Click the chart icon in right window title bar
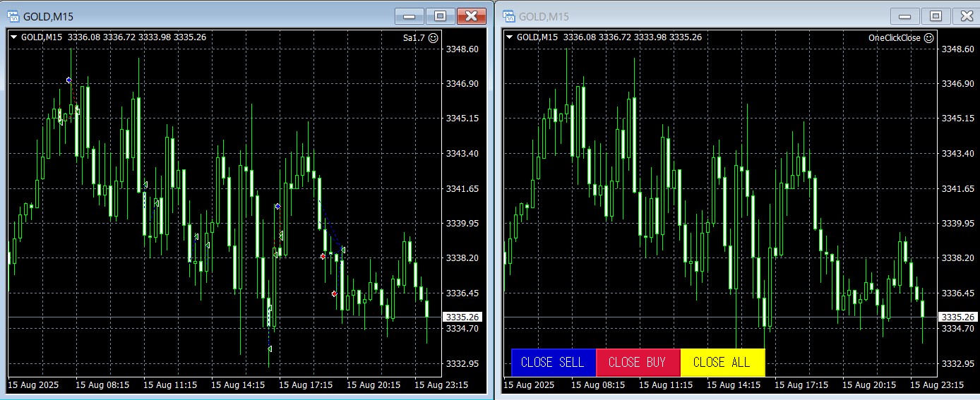This screenshot has width=980, height=400. [x=508, y=16]
